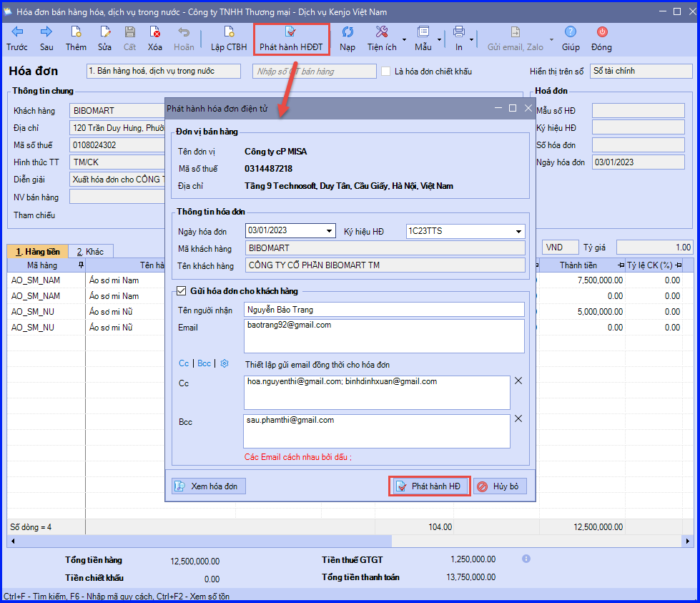This screenshot has height=603, width=700.
Task: Open the invoice type combo box
Action: [164, 72]
